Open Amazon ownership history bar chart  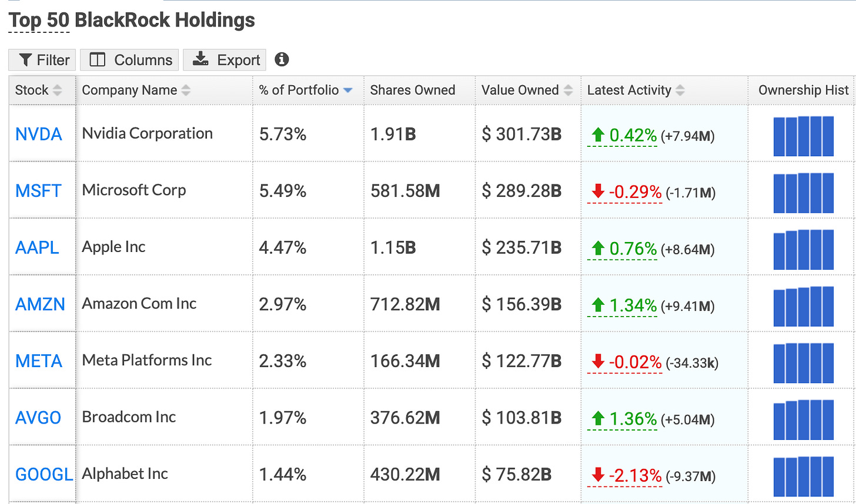(803, 306)
